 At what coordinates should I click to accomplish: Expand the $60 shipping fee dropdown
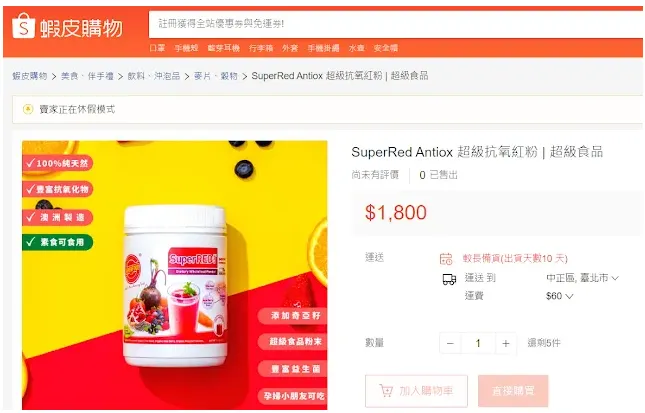[559, 296]
